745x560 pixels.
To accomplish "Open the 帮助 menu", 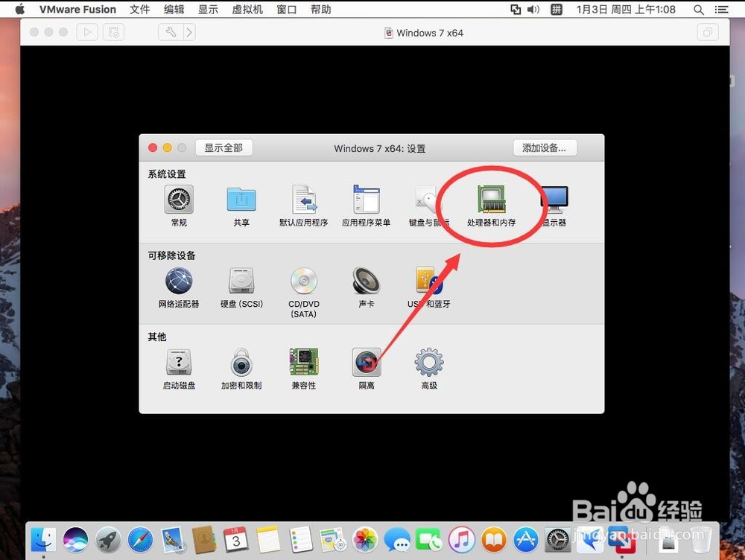I will click(321, 10).
